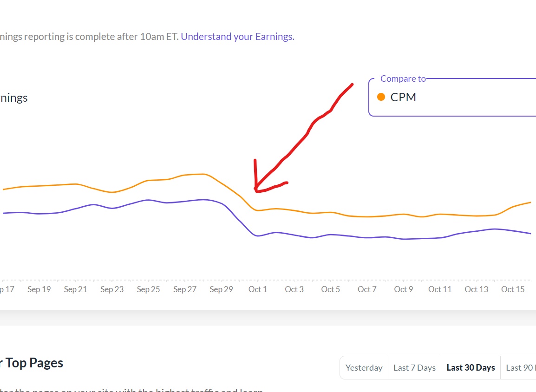Screen dimensions: 536x392
Task: Select the Yesterday date range tab
Action: click(364, 367)
